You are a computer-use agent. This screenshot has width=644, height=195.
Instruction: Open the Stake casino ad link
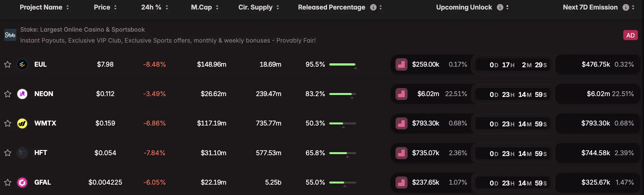82,30
